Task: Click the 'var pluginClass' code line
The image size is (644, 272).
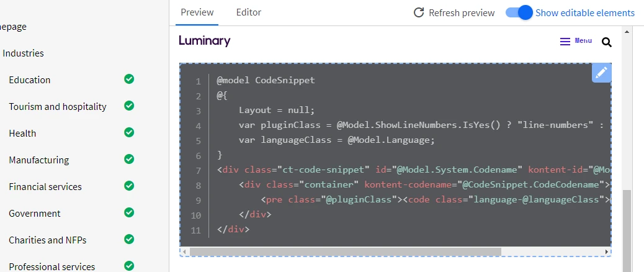Action: 421,125
